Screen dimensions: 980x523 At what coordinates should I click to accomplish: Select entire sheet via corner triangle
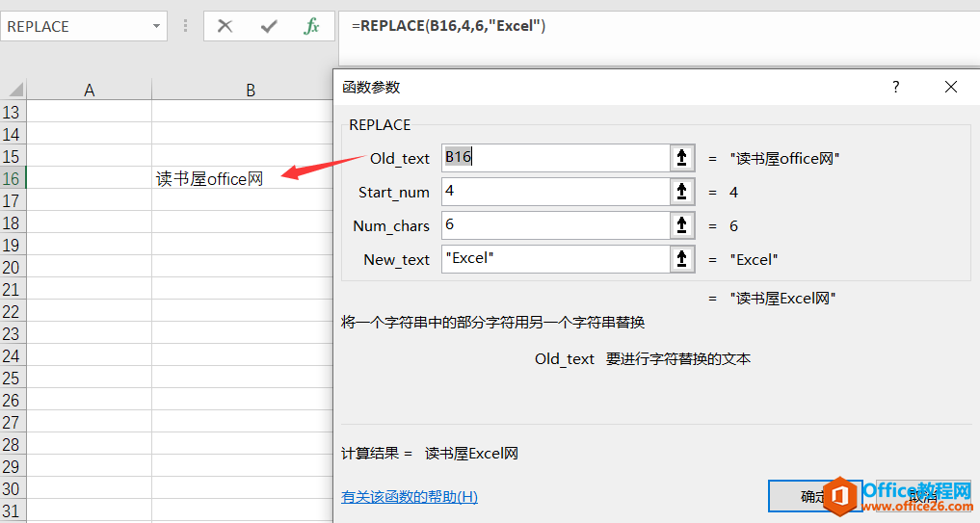coord(15,90)
